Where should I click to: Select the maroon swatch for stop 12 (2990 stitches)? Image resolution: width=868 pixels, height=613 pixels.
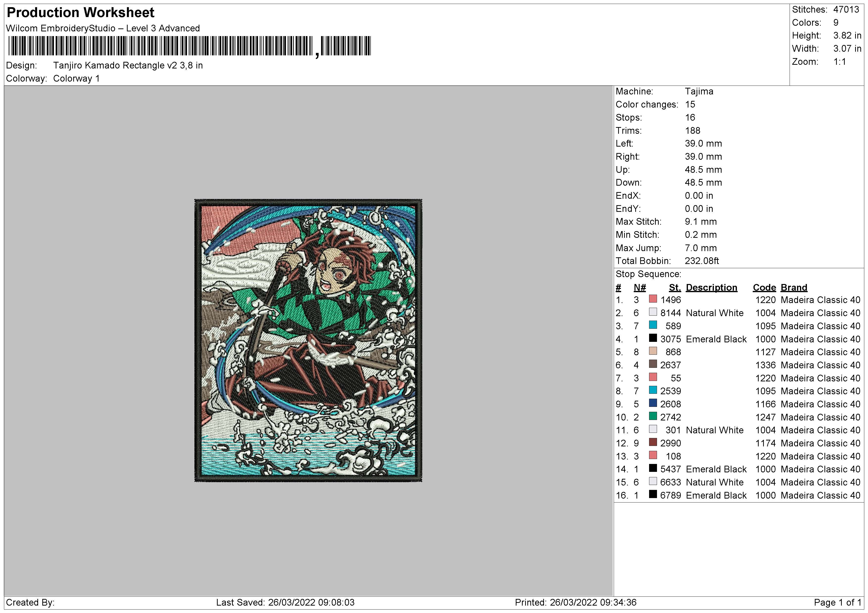click(653, 442)
